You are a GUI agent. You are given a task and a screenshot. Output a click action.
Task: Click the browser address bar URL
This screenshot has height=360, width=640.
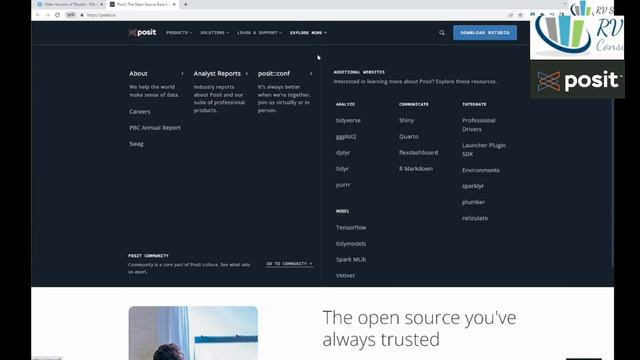click(101, 15)
